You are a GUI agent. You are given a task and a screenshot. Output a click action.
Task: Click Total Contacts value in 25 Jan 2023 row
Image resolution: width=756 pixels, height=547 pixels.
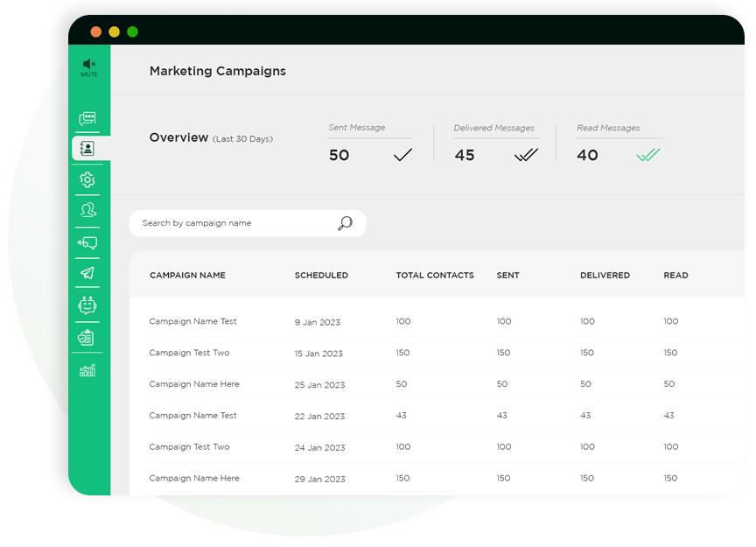tap(401, 384)
